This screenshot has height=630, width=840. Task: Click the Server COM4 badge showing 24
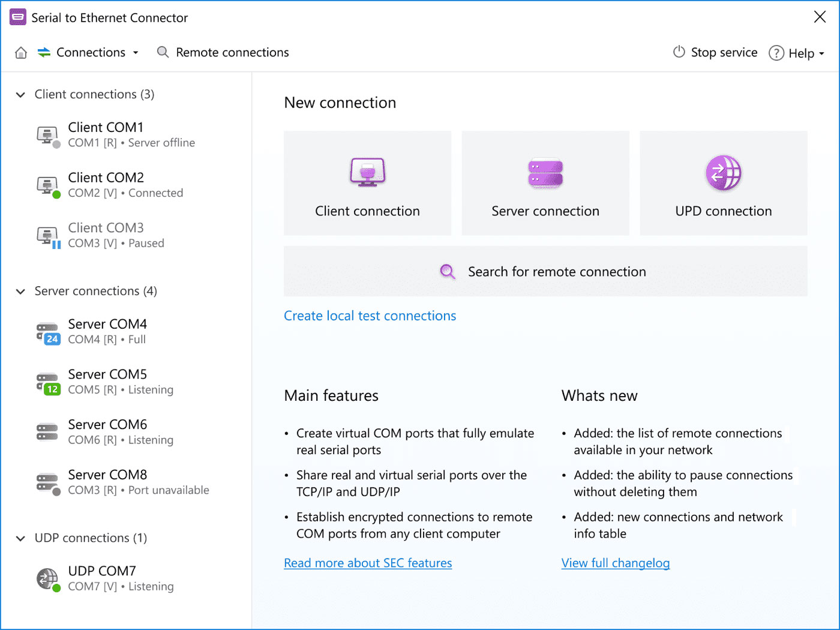point(52,340)
